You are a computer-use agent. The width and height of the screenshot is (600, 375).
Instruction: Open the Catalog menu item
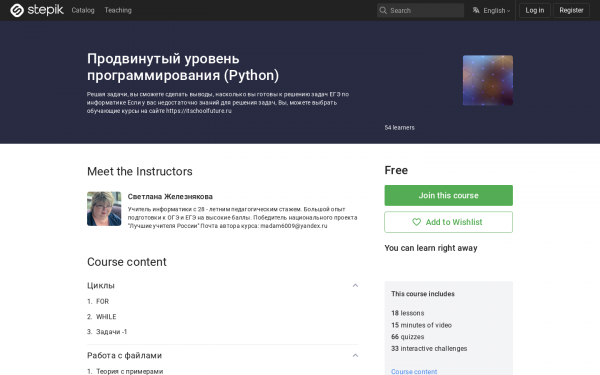pyautogui.click(x=83, y=10)
